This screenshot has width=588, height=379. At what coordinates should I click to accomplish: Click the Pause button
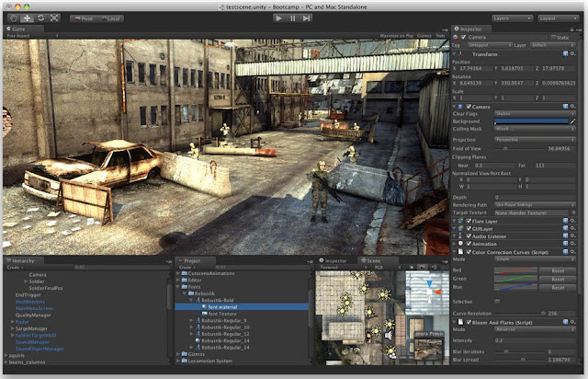(292, 18)
